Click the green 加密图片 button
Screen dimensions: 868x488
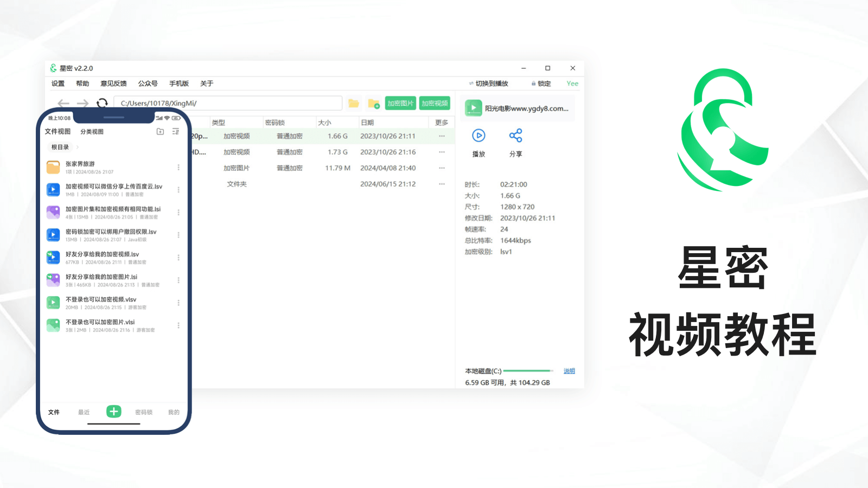coord(400,103)
